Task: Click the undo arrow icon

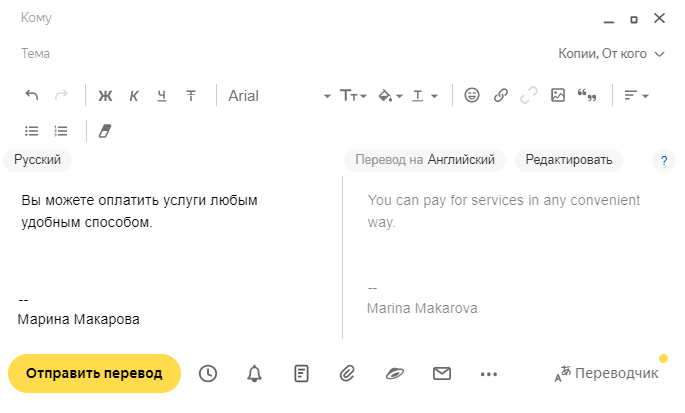Action: (32, 96)
